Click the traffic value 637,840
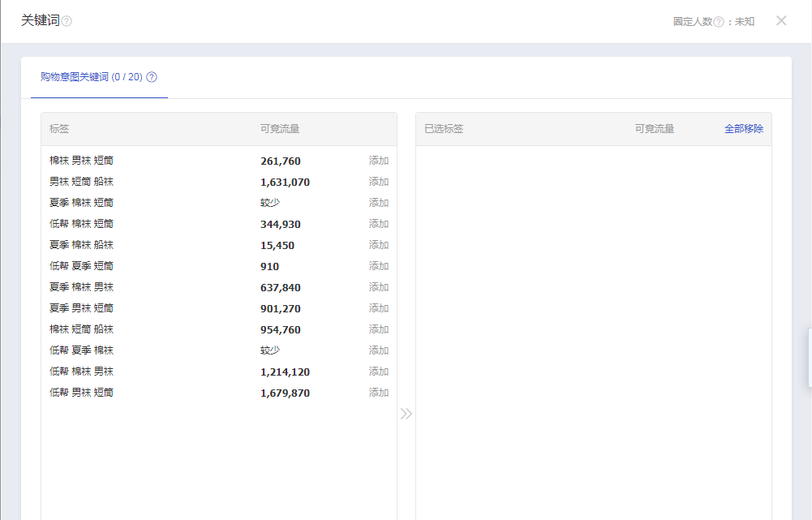The height and width of the screenshot is (520, 812). coord(281,287)
